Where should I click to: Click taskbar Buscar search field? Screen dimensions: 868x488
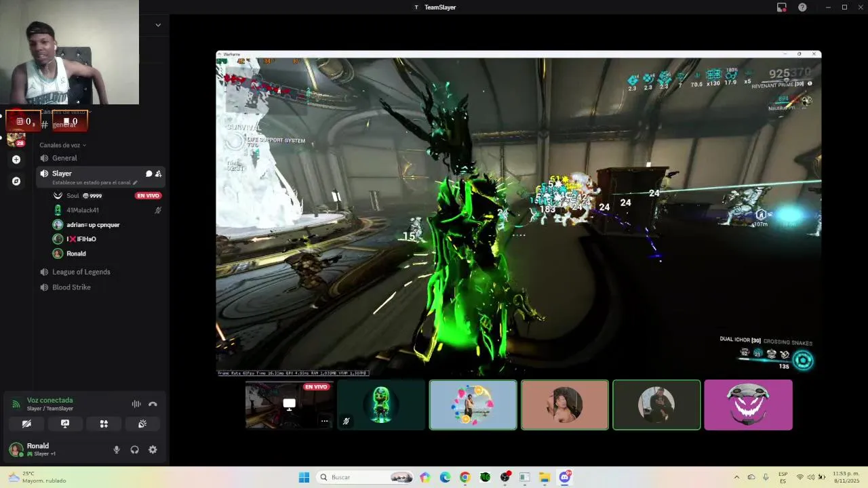(366, 477)
